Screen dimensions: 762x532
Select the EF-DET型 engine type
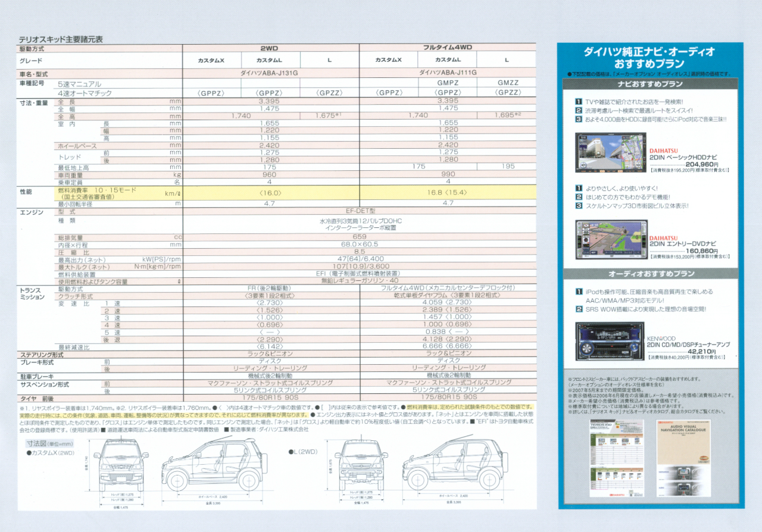[x=360, y=211]
